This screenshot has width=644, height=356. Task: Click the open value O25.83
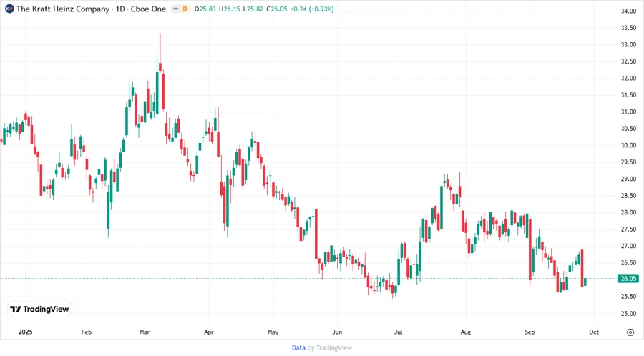tap(205, 9)
